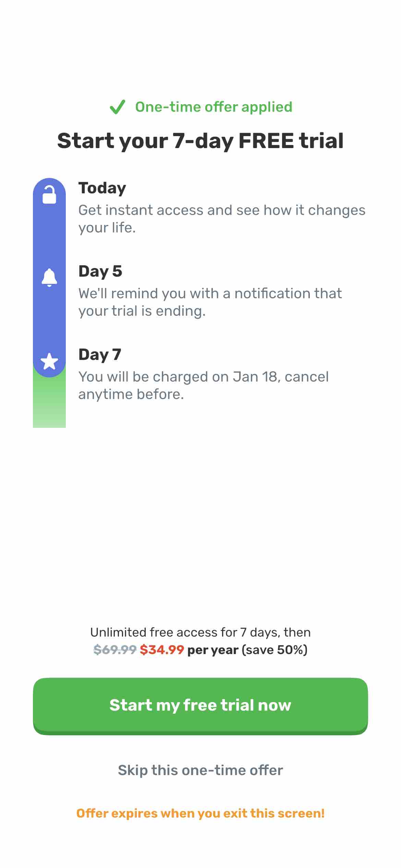Tap the unlock padlock icon
This screenshot has height=868, width=401.
(49, 195)
